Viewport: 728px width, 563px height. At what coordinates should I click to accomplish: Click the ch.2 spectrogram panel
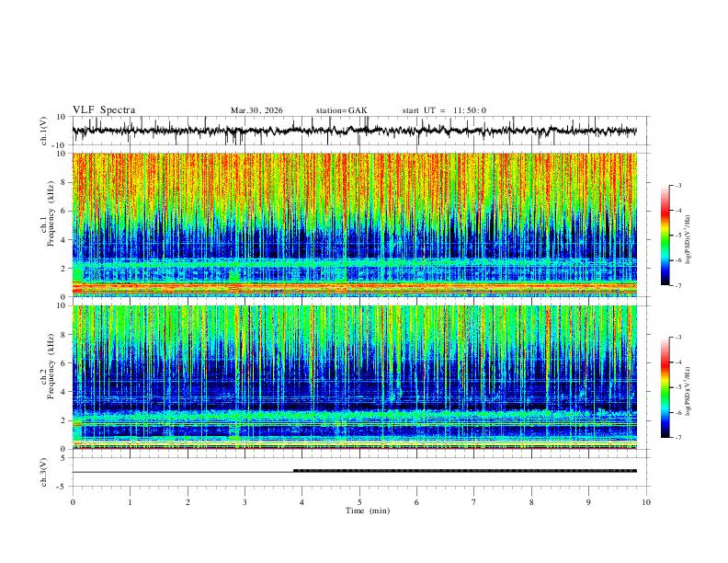(354, 377)
